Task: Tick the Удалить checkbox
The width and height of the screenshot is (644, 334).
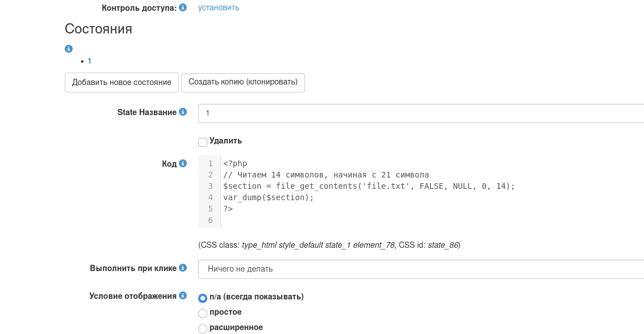Action: (203, 142)
